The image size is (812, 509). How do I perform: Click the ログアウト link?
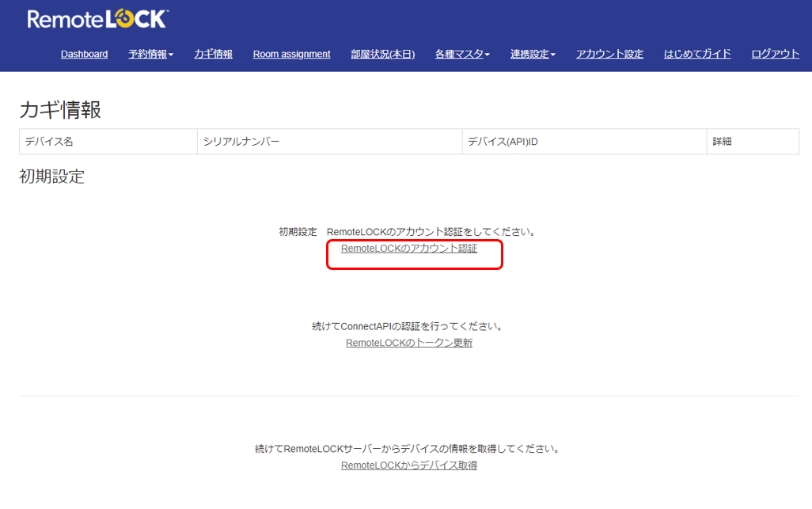776,54
